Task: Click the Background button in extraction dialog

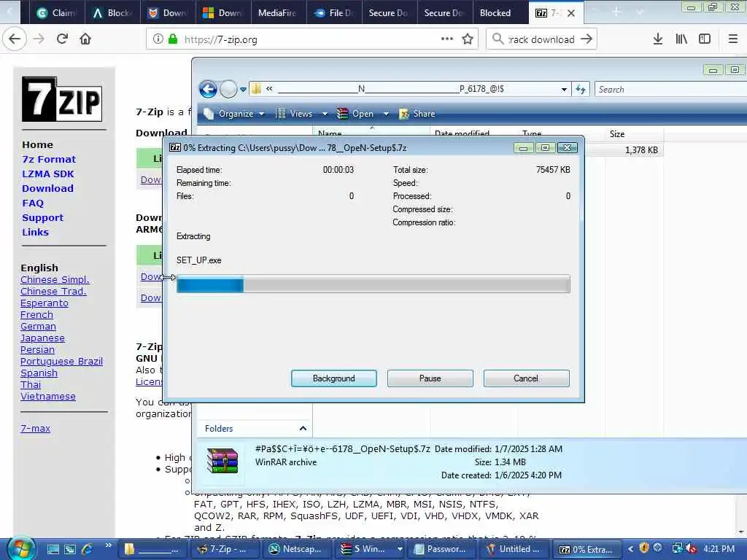Action: (334, 378)
